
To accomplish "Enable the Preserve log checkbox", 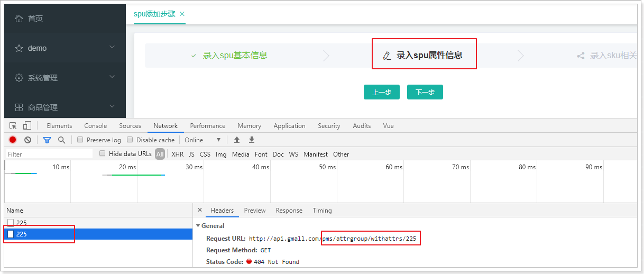I will point(80,140).
